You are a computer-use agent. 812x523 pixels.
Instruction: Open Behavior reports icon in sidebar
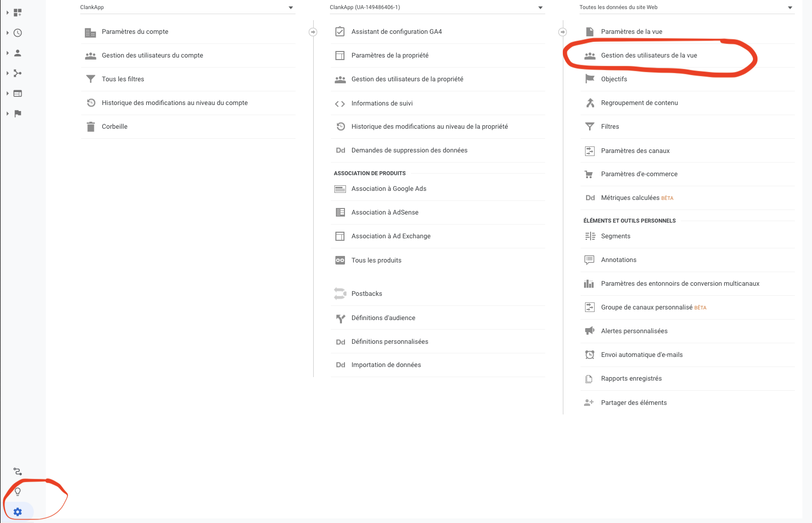tap(18, 93)
